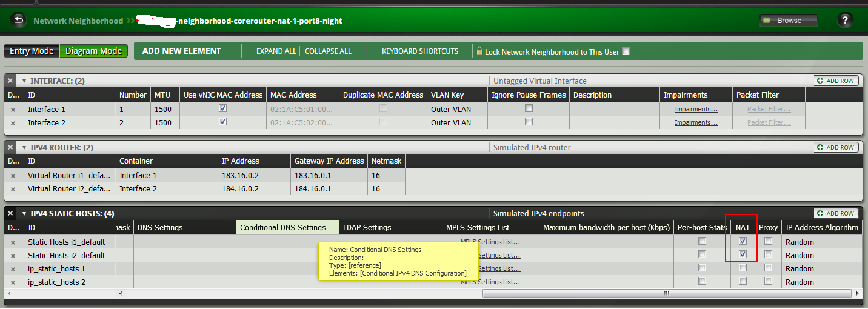868x309 pixels.
Task: Click scrollbar left arrow in static hosts table
Action: click(119, 294)
